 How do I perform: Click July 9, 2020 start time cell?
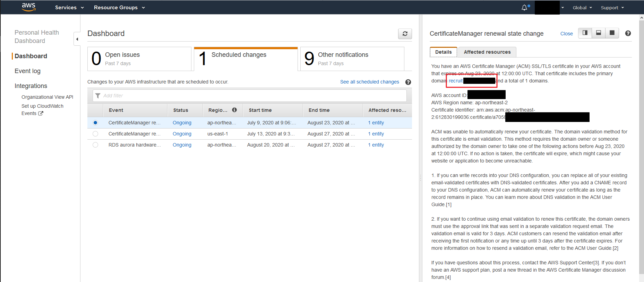[272, 123]
